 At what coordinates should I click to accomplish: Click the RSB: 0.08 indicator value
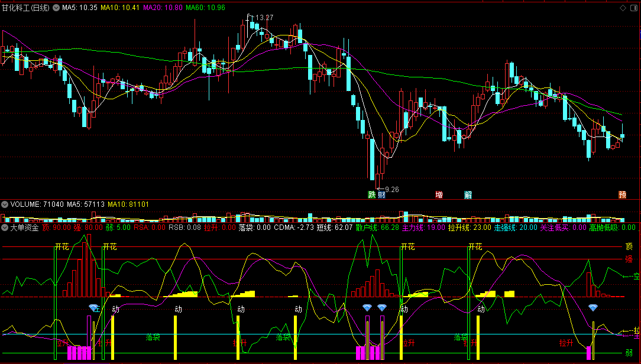[184, 227]
